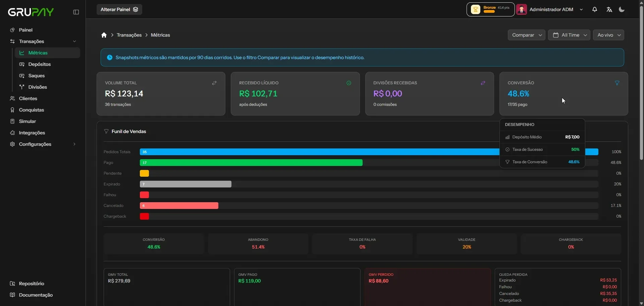Viewport: 644px width, 306px height.
Task: Click the Bronze rank badge
Action: pyautogui.click(x=490, y=9)
